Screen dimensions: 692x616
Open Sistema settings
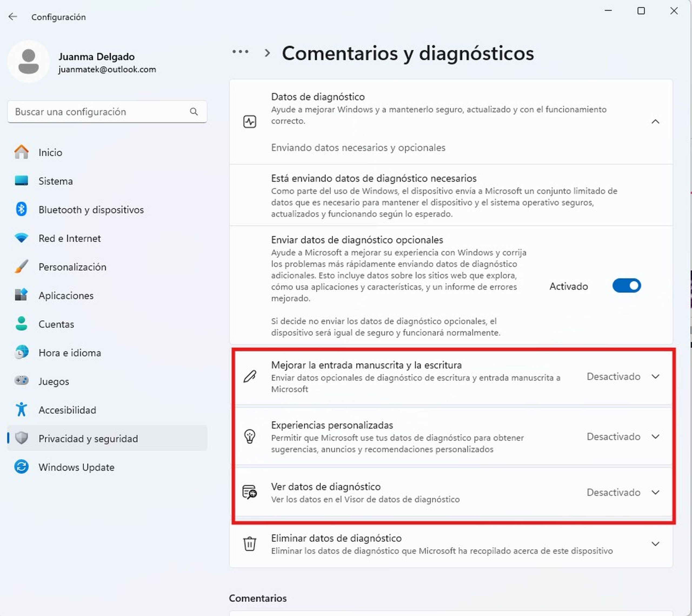pos(107,181)
